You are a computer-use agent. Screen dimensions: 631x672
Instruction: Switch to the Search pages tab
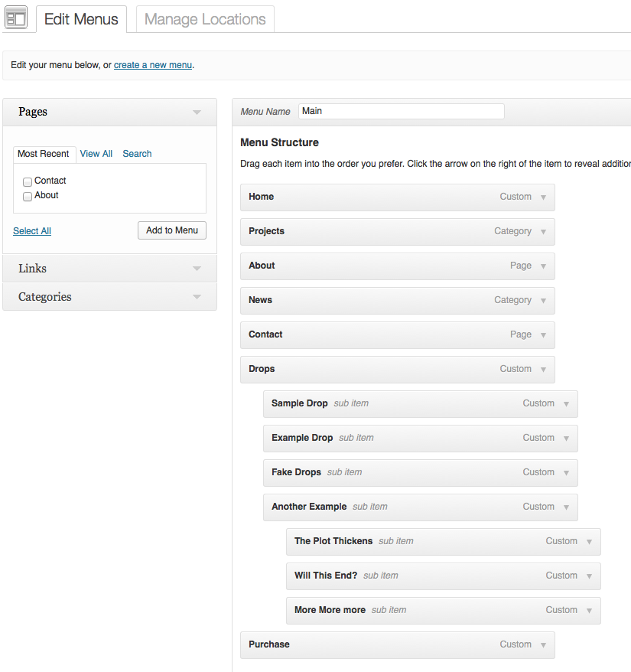(x=137, y=154)
